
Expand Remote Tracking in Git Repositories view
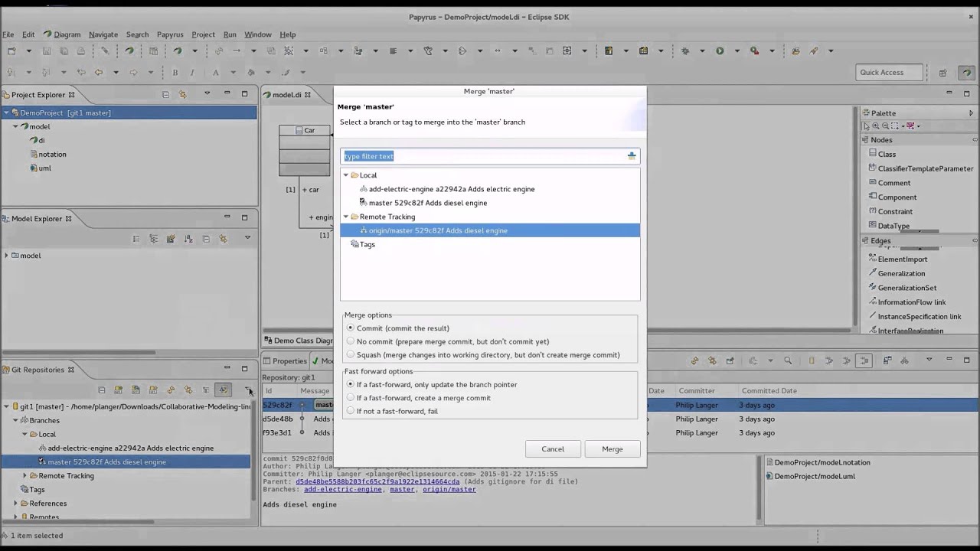[24, 476]
